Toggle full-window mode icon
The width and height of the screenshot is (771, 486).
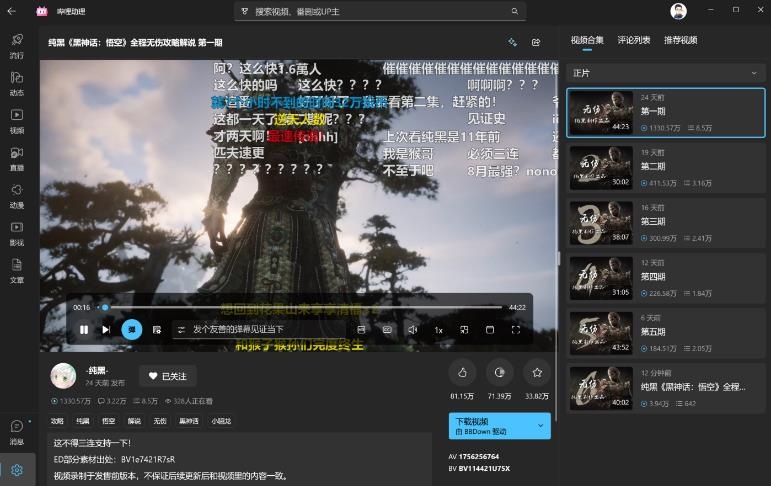490,330
